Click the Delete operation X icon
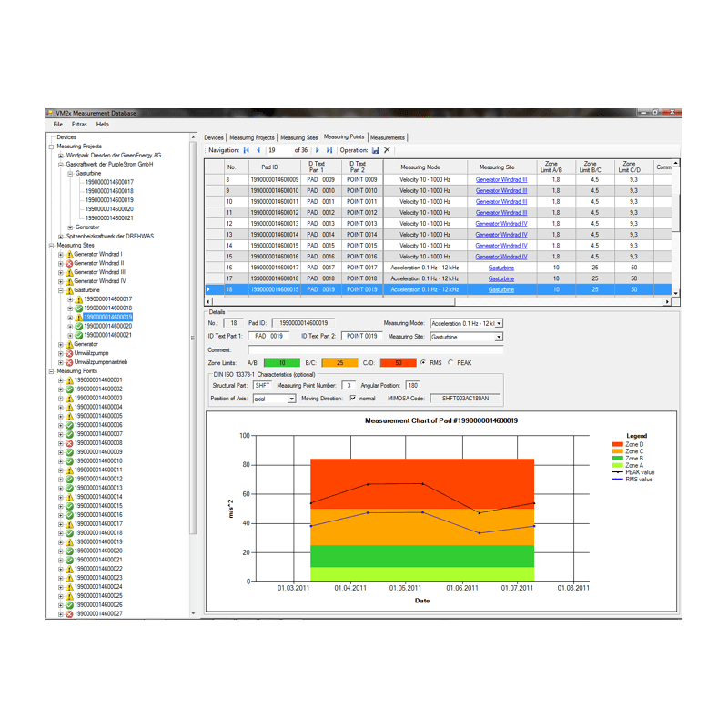The image size is (728, 728). pos(387,150)
